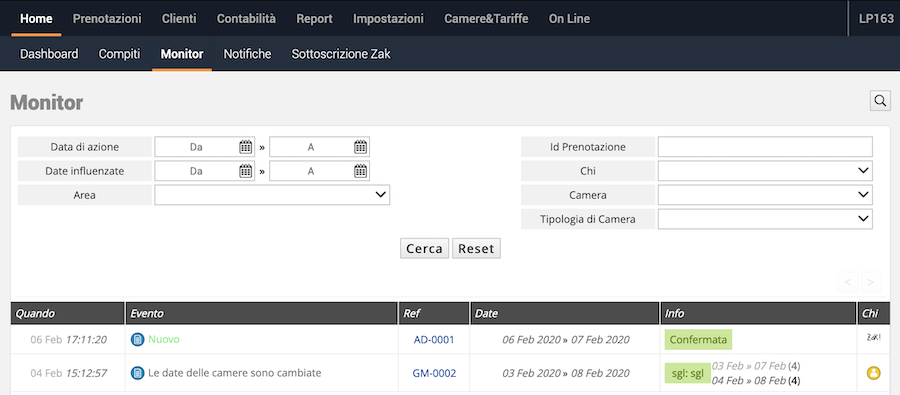Click the Reset button

[476, 249]
